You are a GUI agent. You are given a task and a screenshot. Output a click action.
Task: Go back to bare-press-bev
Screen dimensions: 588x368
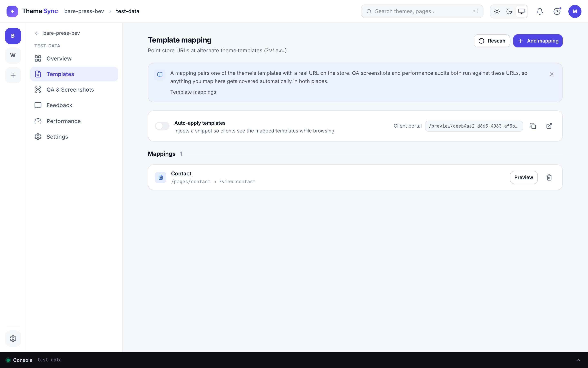point(57,33)
